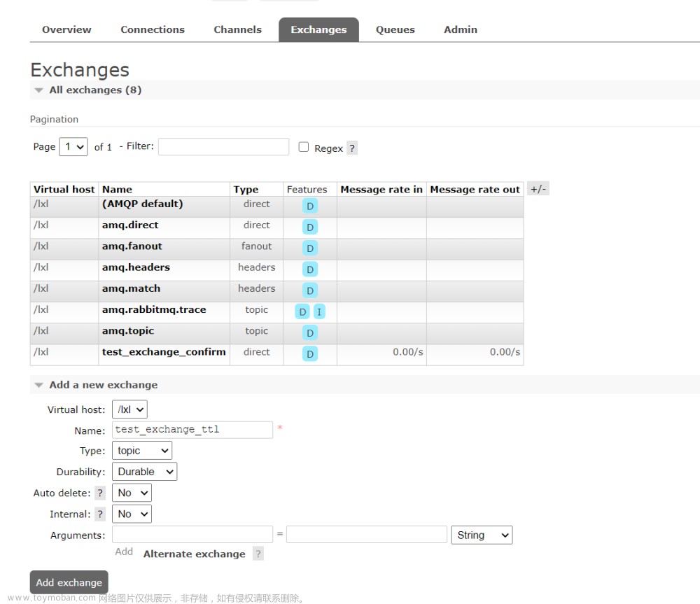
Task: Sort by the Name column header
Action: tap(117, 189)
